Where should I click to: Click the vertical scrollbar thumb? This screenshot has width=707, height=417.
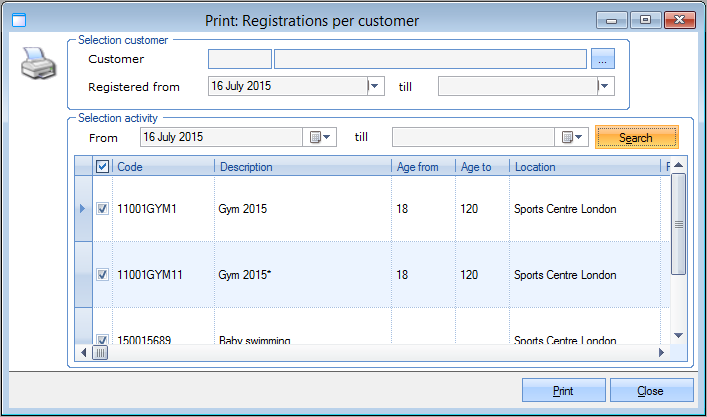[678, 223]
